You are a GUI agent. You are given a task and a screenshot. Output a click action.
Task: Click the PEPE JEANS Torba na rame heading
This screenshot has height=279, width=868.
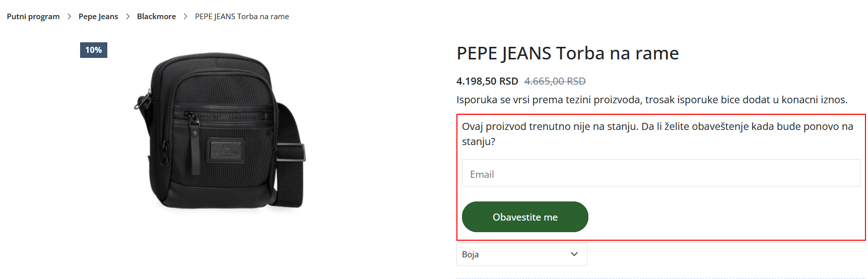point(568,53)
